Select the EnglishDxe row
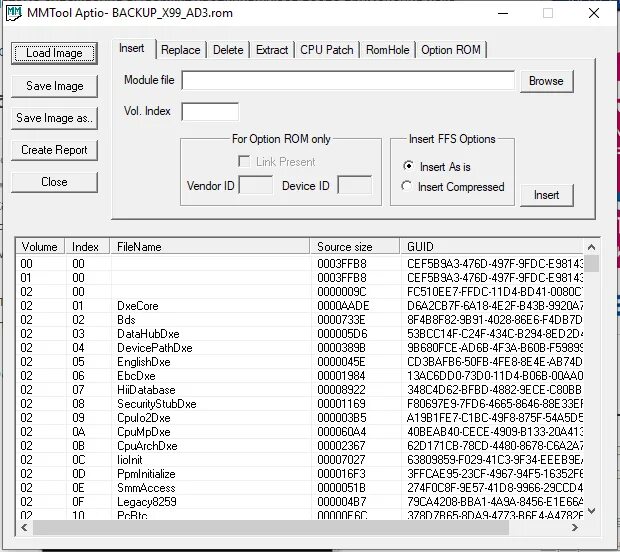The image size is (620, 552). (x=300, y=362)
